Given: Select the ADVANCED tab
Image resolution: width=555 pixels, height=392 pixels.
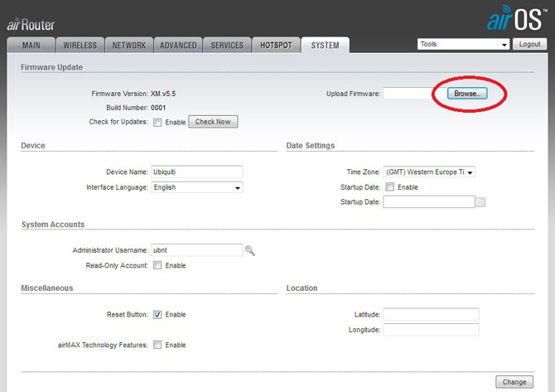Looking at the screenshot, I should pos(178,46).
